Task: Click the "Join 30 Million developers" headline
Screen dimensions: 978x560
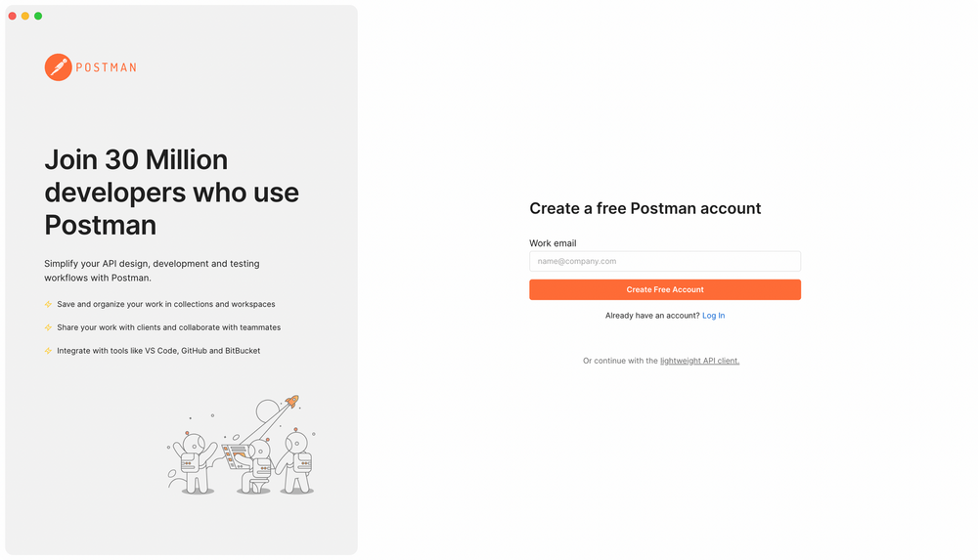Action: pos(171,192)
